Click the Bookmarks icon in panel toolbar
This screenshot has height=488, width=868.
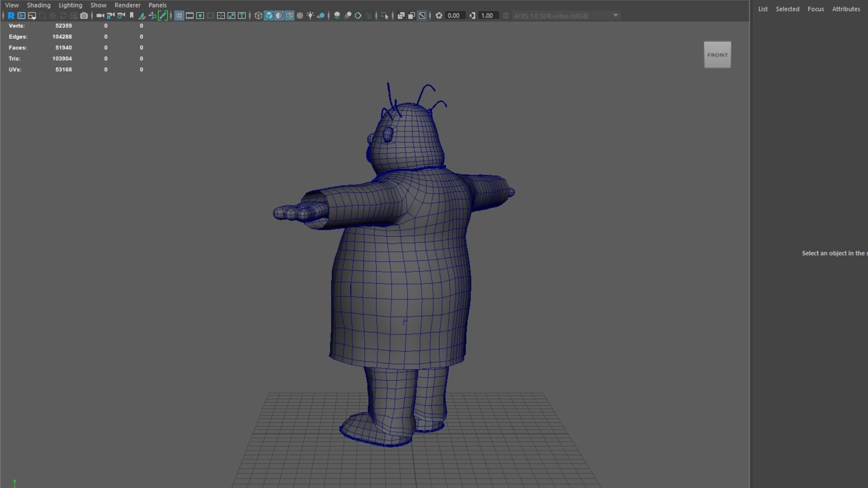132,15
